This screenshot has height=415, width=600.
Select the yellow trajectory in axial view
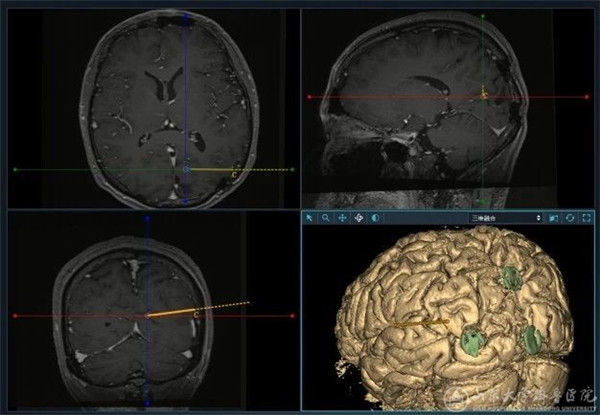coord(212,170)
